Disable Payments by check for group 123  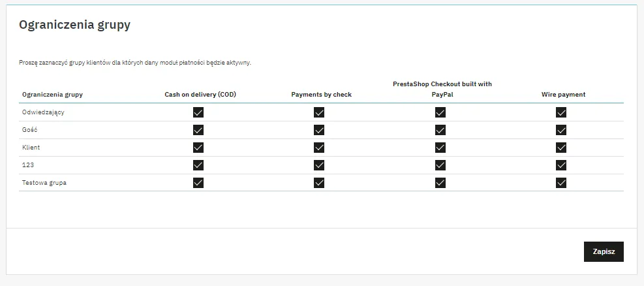tap(319, 165)
